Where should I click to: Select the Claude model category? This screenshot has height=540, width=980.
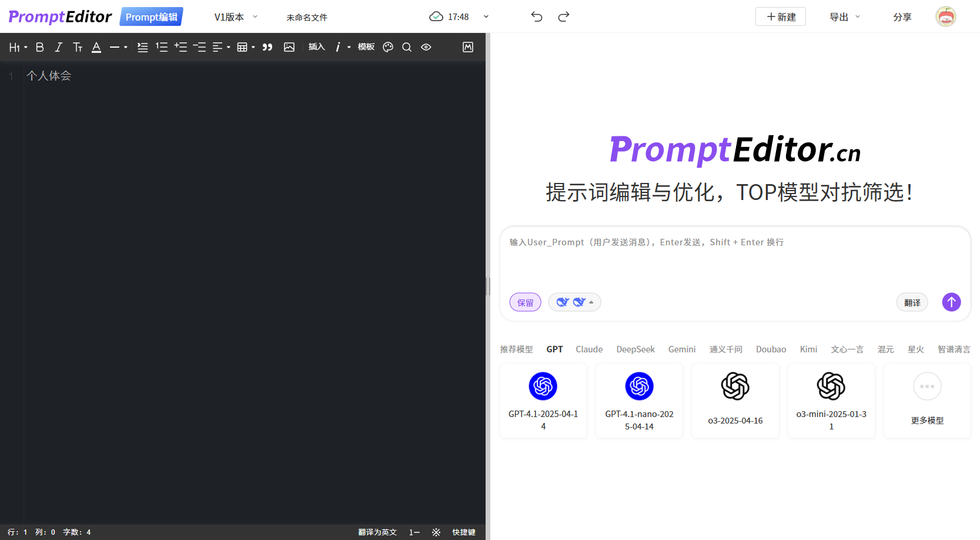click(x=588, y=349)
